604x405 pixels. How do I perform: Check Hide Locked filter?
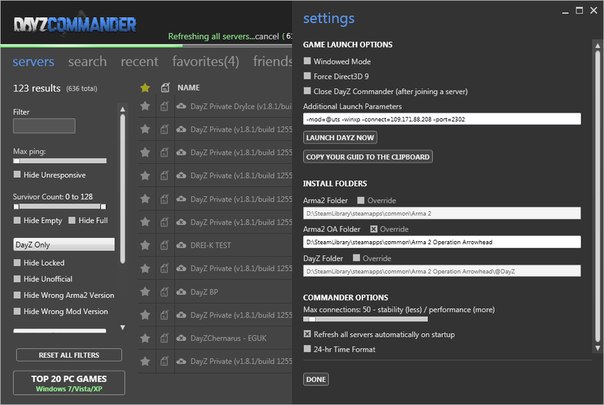17,263
